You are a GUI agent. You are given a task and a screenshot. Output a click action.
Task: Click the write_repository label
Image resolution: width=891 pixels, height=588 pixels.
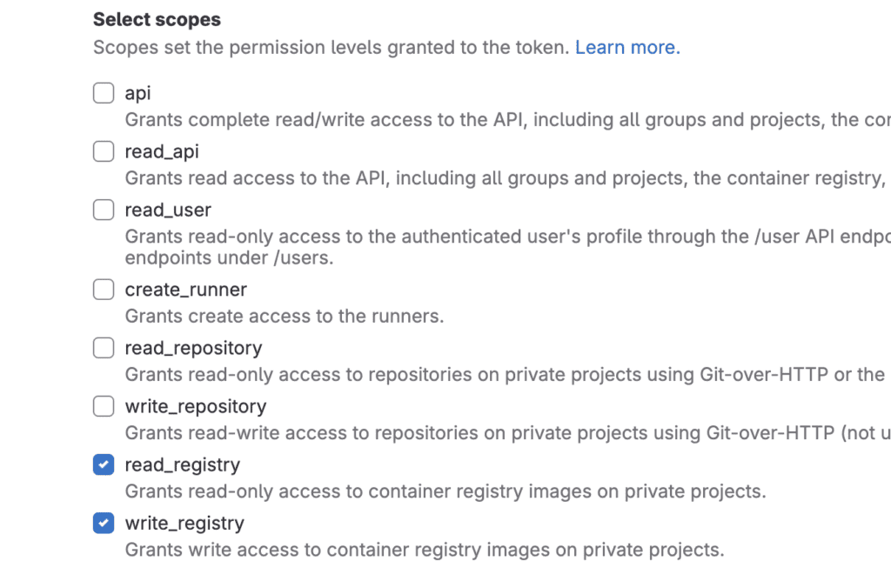pyautogui.click(x=194, y=406)
